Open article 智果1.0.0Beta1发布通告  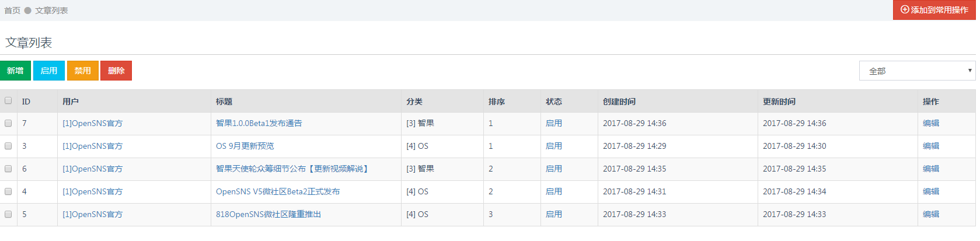pyautogui.click(x=259, y=123)
